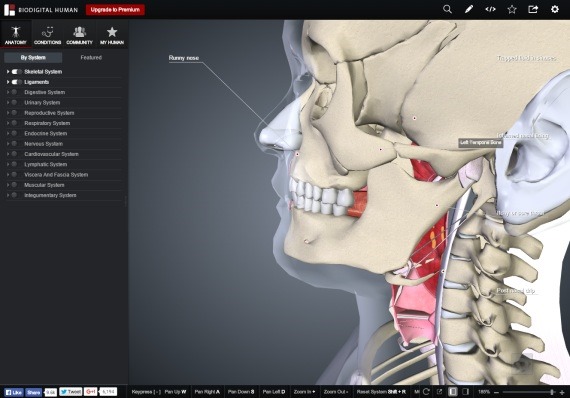The image size is (570, 398).
Task: Click the Google +1 button
Action: [91, 392]
